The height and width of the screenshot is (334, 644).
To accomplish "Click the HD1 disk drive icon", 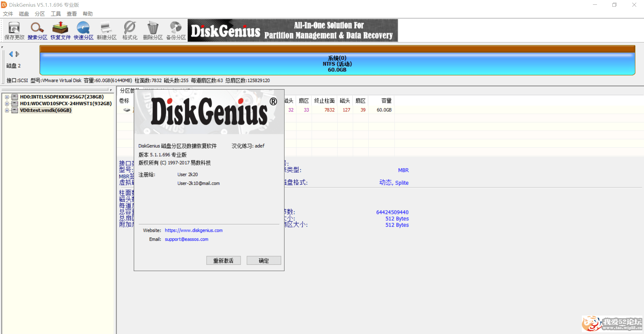I will (14, 104).
